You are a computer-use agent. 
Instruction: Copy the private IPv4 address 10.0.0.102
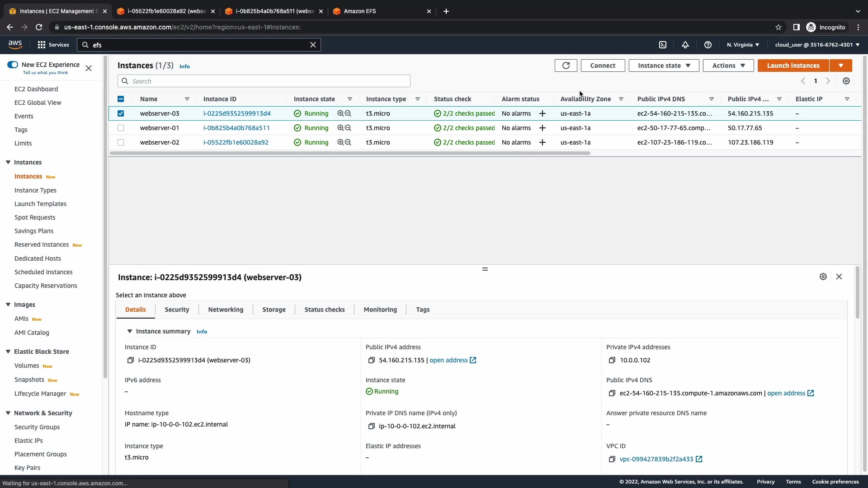(x=612, y=360)
